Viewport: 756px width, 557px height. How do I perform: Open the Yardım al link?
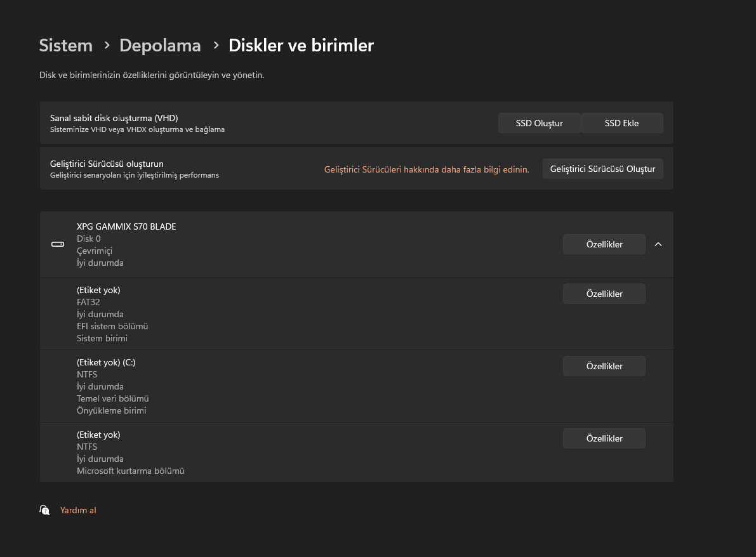78,510
